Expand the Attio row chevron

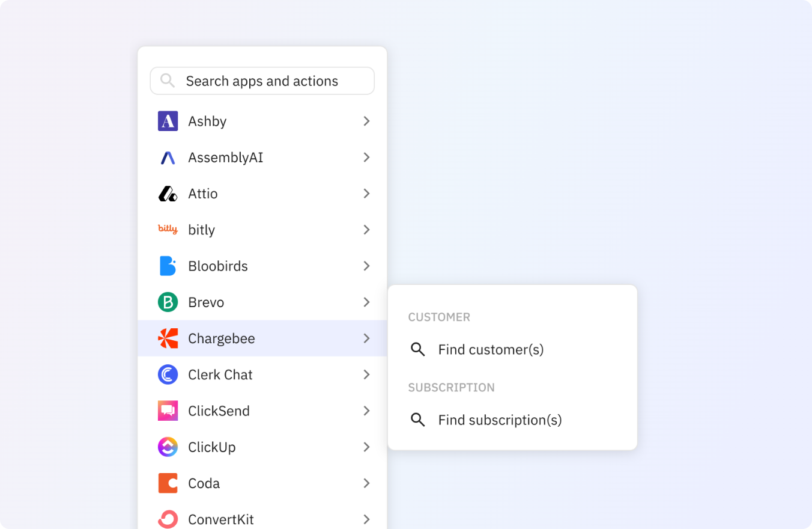(366, 194)
